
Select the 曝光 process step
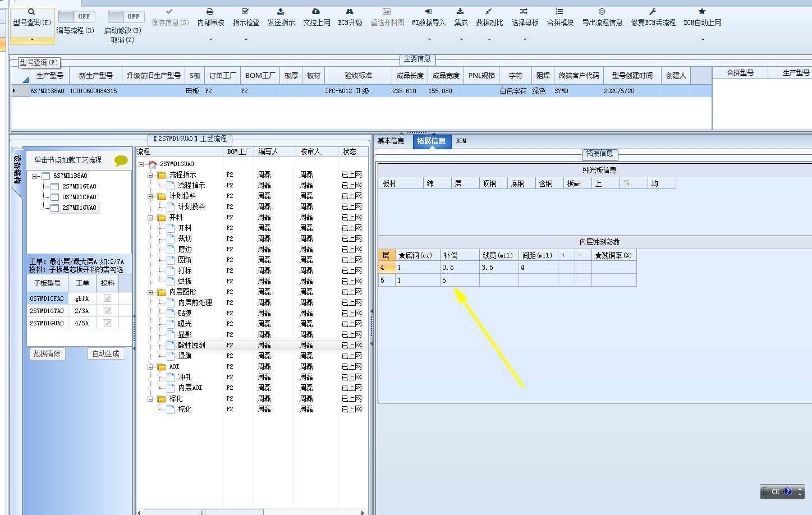tap(185, 324)
